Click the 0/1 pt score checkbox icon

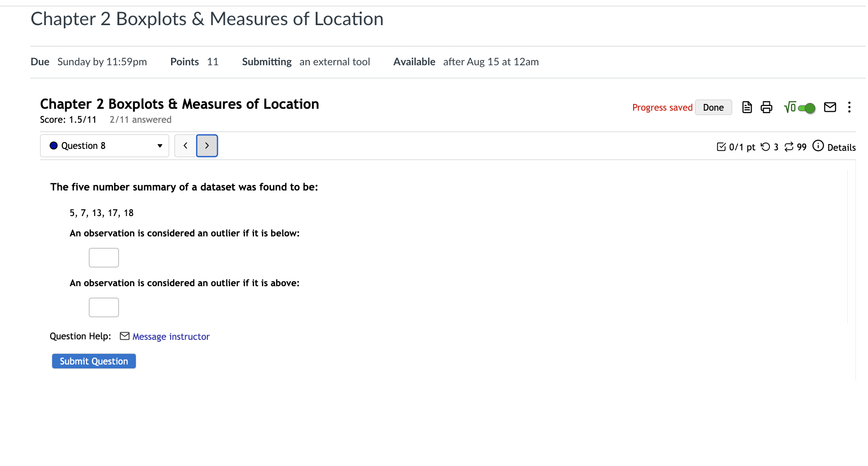(x=721, y=146)
